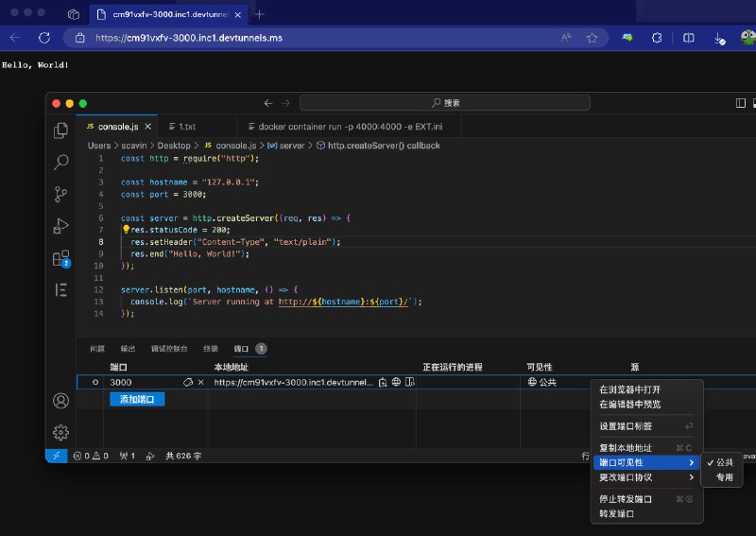The height and width of the screenshot is (536, 756).
Task: Click the 共 626 字 status bar entry
Action: 183,456
